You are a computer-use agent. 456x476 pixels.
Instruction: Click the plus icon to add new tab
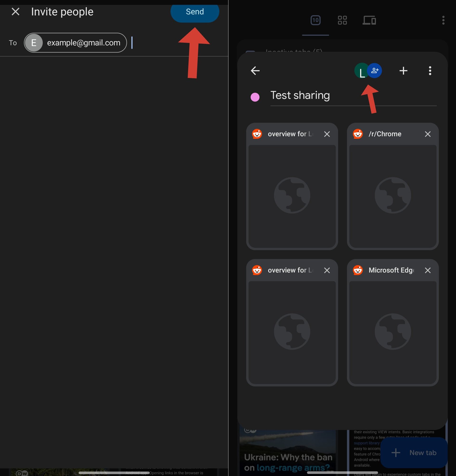(403, 71)
